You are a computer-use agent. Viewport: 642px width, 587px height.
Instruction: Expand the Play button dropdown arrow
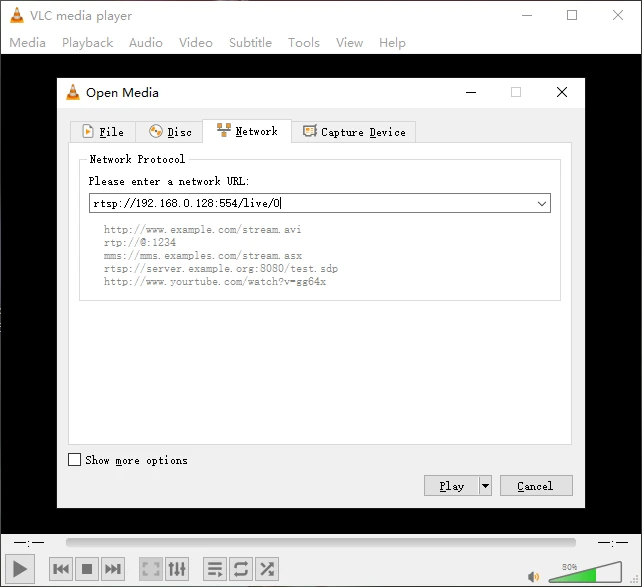[x=485, y=486]
